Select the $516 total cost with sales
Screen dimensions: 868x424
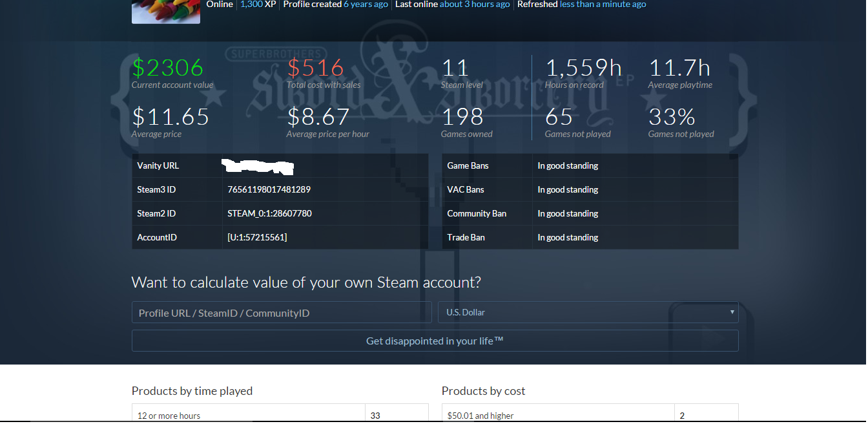[x=316, y=67]
